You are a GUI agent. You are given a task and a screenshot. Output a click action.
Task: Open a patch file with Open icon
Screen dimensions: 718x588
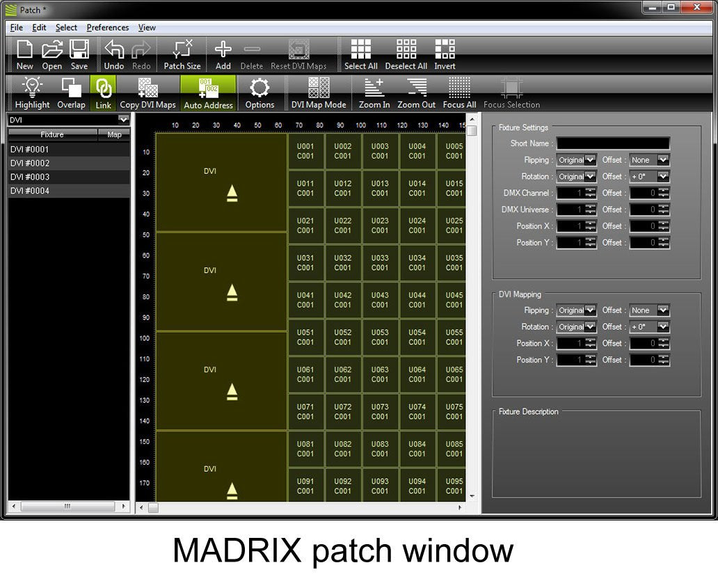pos(51,54)
